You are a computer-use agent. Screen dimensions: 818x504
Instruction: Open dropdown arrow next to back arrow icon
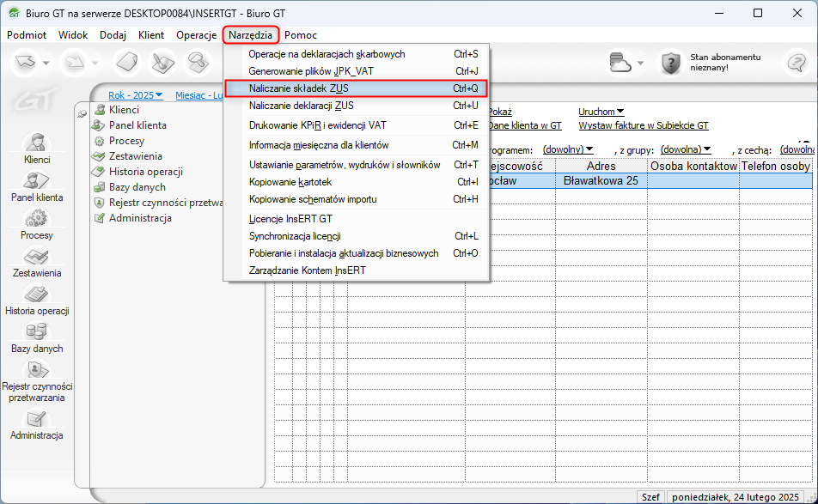(x=46, y=63)
